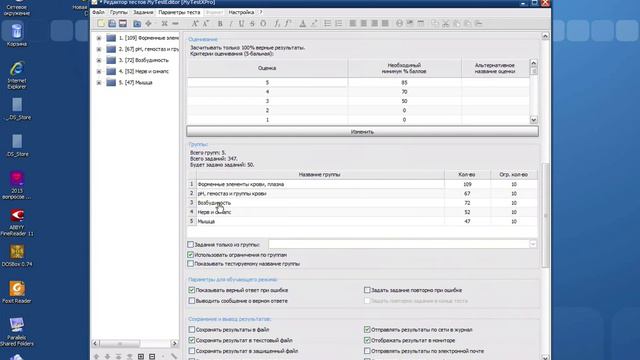Toggle 'Показывать верный ответ при ошибке'
Viewport: 640px width, 360px height.
[x=192, y=290]
